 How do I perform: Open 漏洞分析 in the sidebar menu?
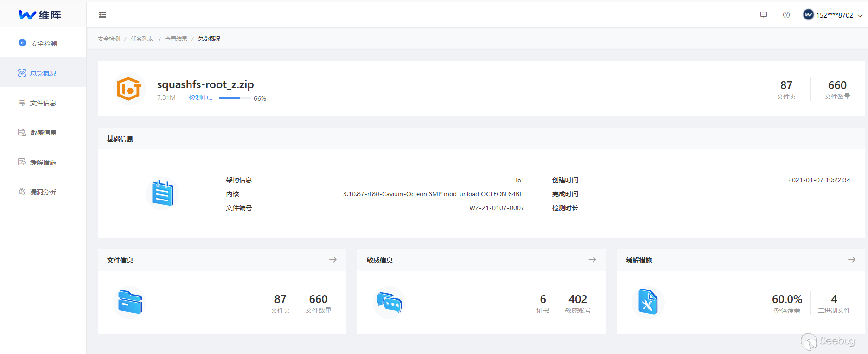click(x=43, y=192)
